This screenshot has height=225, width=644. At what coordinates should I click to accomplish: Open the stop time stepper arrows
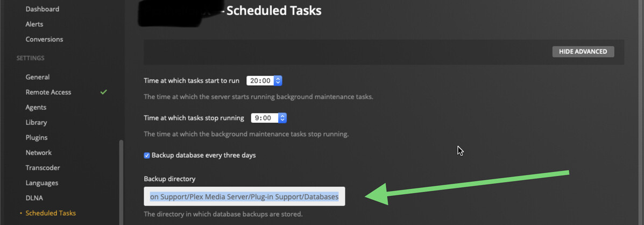(x=282, y=118)
